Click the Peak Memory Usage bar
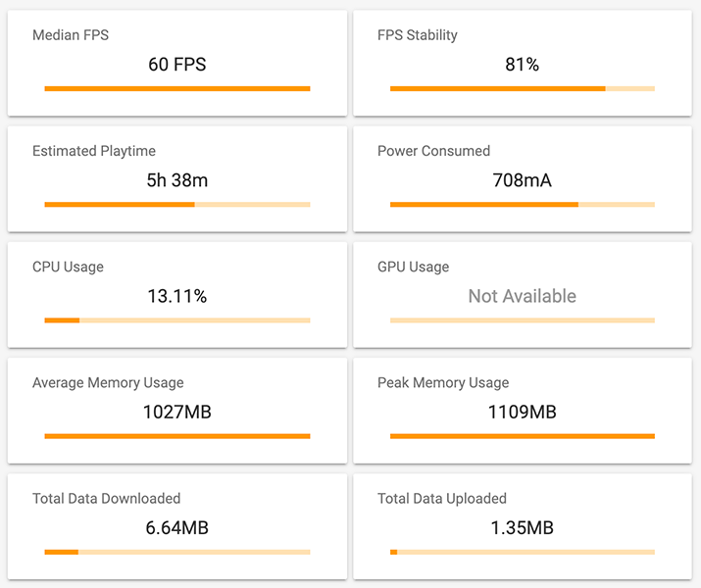701x588 pixels. pyautogui.click(x=523, y=436)
